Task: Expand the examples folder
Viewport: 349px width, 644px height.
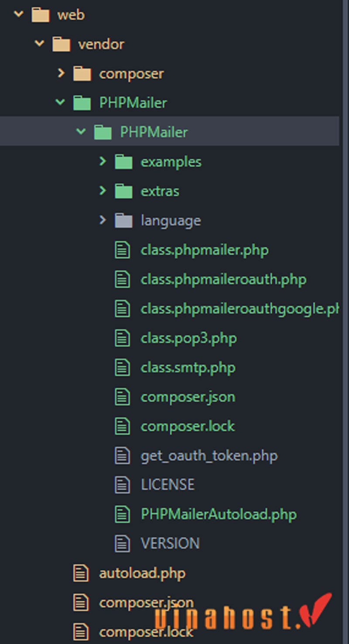Action: click(103, 161)
